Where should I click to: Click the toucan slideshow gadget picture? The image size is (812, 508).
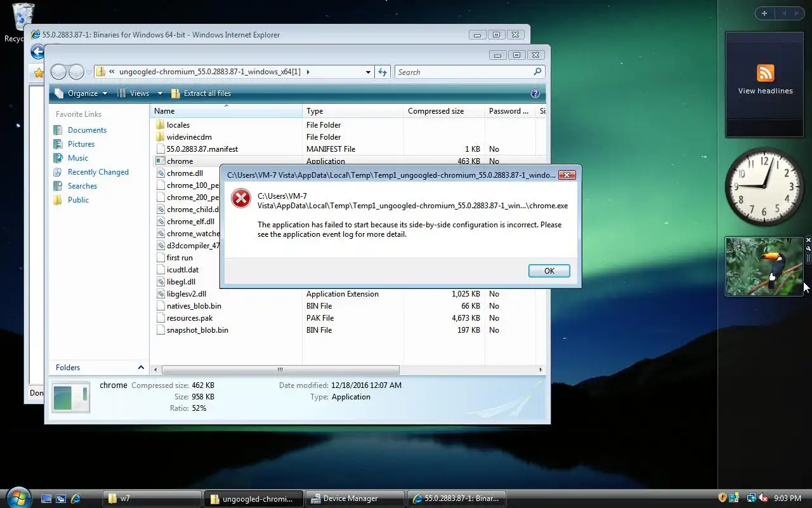coord(764,267)
